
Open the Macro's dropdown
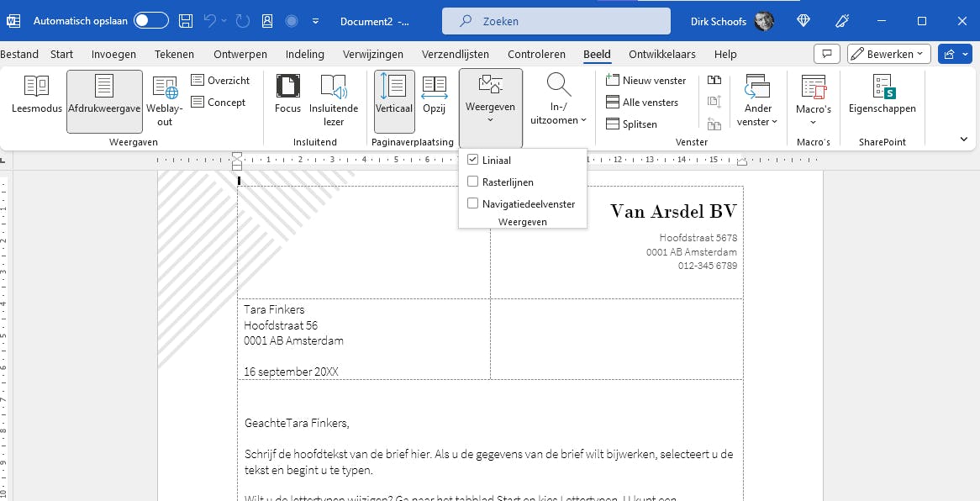click(813, 99)
